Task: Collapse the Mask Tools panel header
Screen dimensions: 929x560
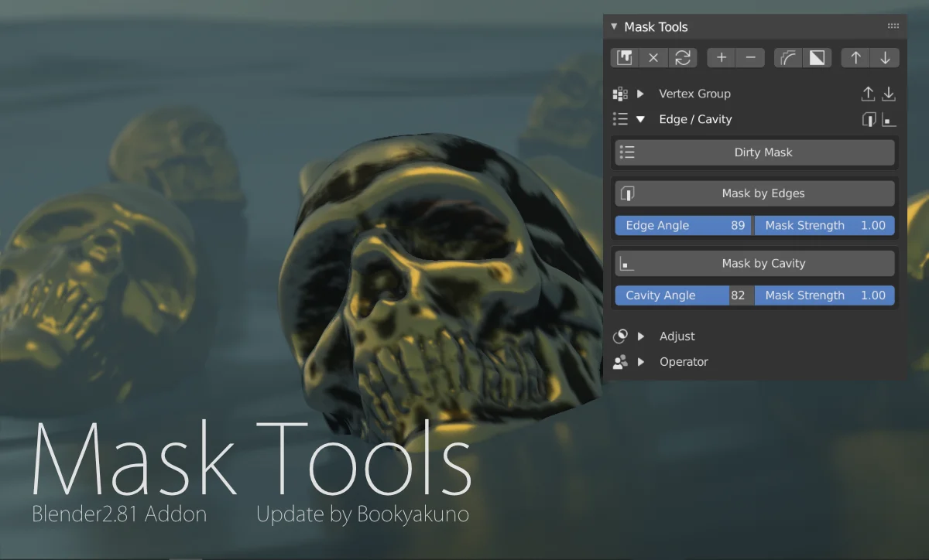Action: 612,26
